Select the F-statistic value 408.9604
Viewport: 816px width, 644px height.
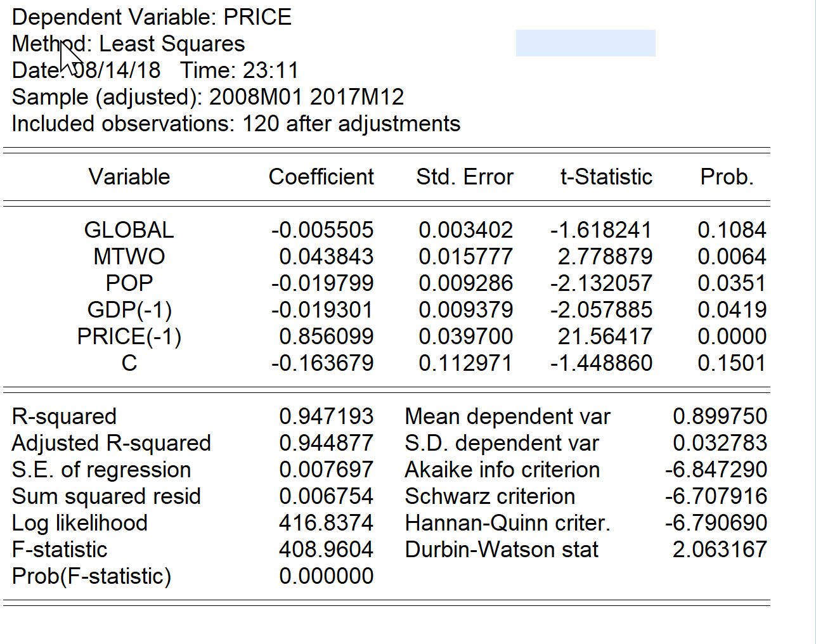326,550
